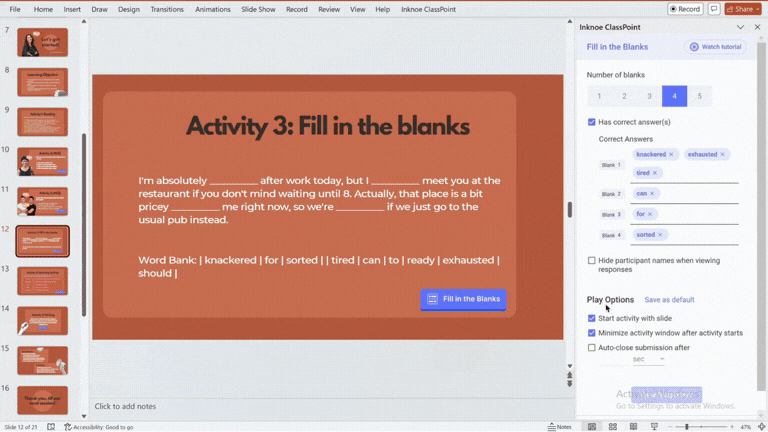Open the Comments pane icon
Screen dimensions: 768x432
(715, 9)
